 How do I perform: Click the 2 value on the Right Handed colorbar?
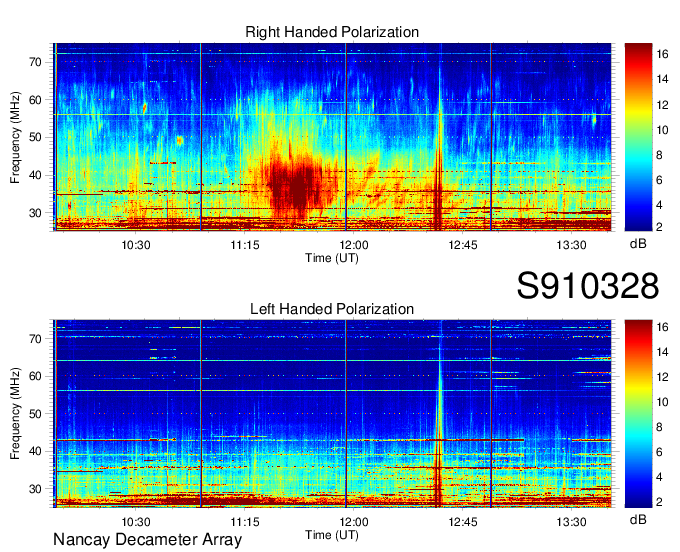659,227
